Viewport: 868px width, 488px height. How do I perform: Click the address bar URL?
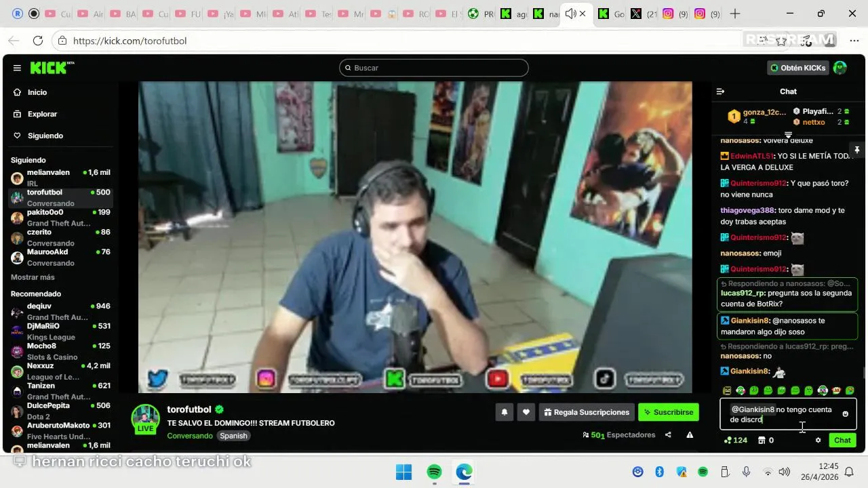130,41
